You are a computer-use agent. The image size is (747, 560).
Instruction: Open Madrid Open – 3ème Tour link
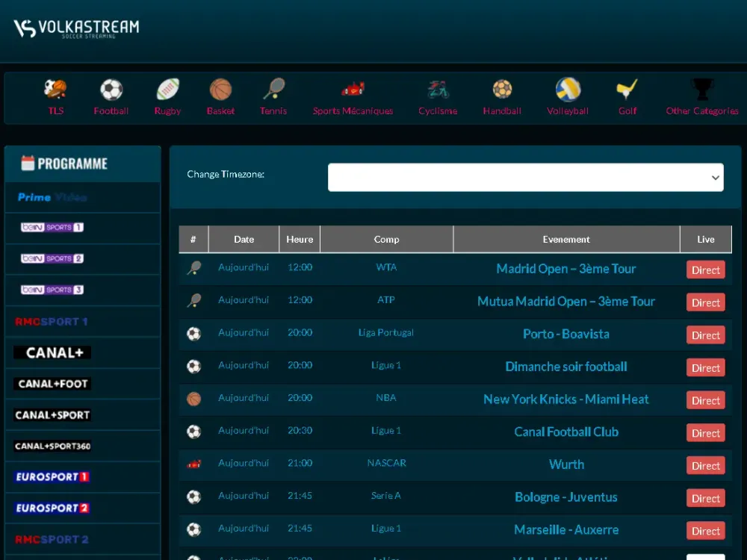pos(566,269)
